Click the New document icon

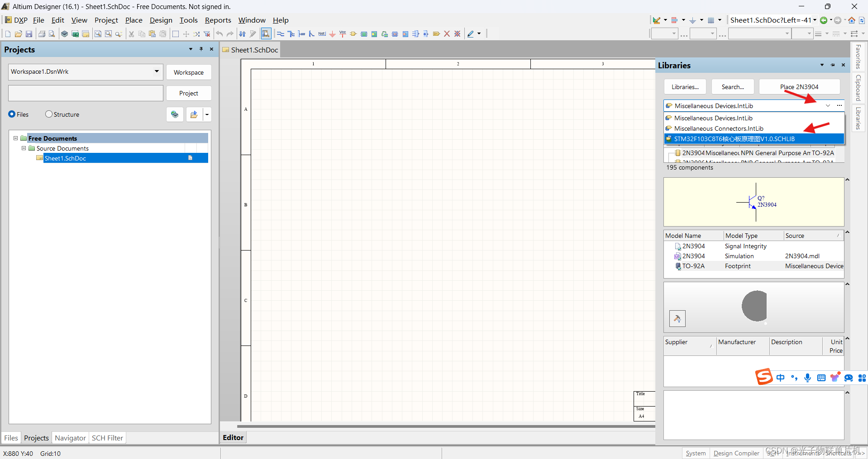[x=8, y=34]
